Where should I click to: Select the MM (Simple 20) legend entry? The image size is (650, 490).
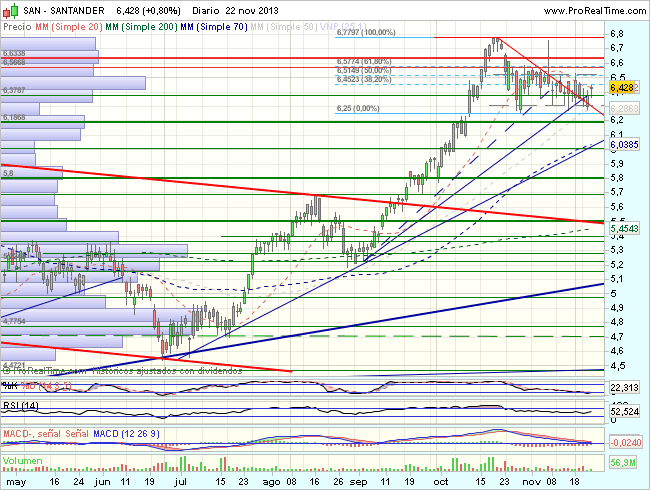click(x=69, y=27)
